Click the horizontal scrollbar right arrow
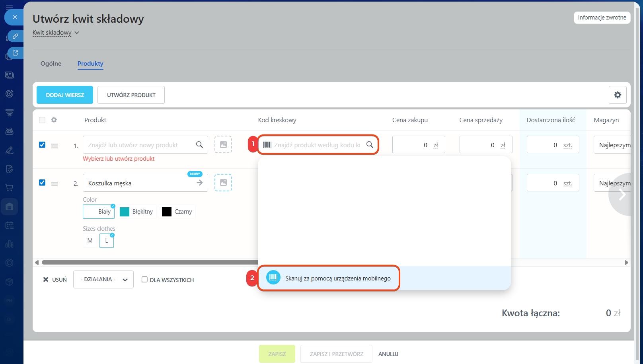 pyautogui.click(x=626, y=263)
